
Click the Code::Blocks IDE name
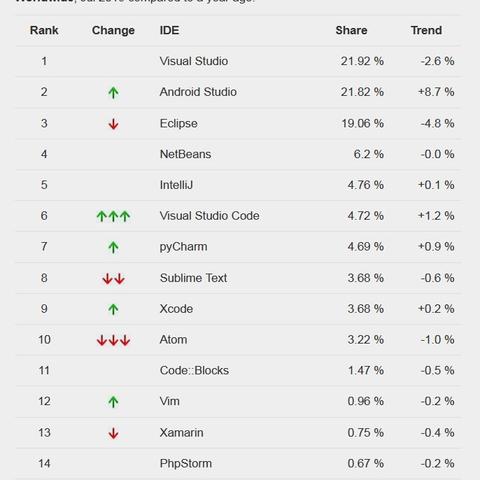[194, 371]
